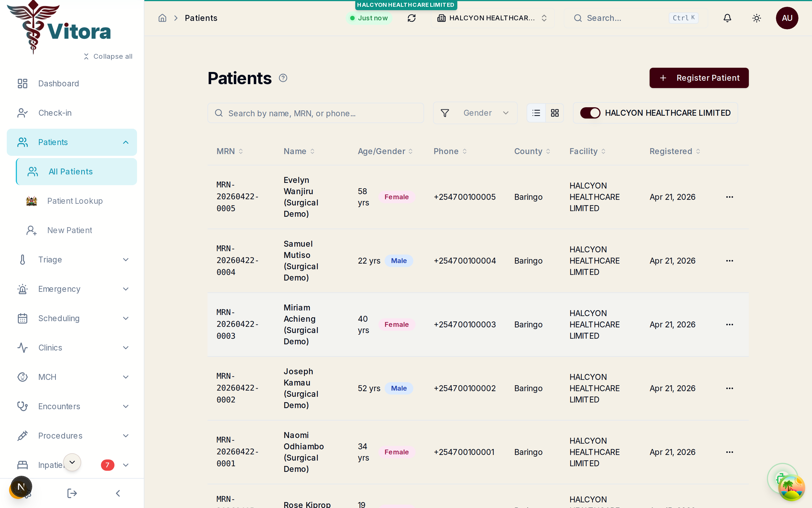This screenshot has height=508, width=812.
Task: Click the logout icon in sidebar footer
Action: point(72,493)
